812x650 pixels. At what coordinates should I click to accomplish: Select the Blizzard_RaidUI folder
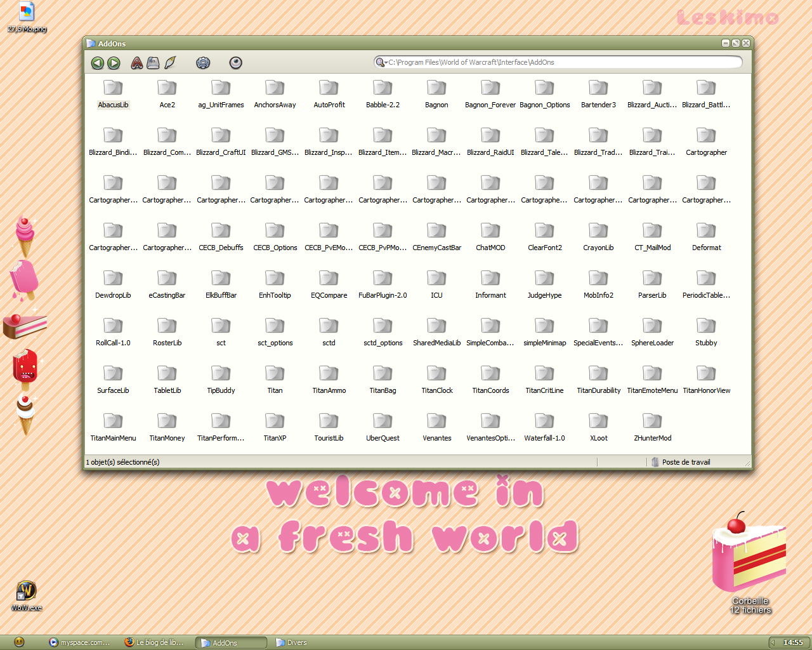coord(490,142)
